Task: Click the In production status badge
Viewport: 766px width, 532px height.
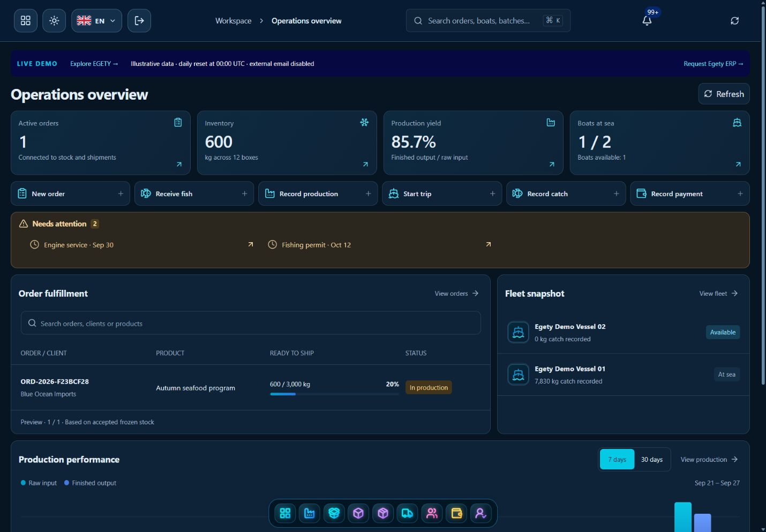Action: [429, 387]
